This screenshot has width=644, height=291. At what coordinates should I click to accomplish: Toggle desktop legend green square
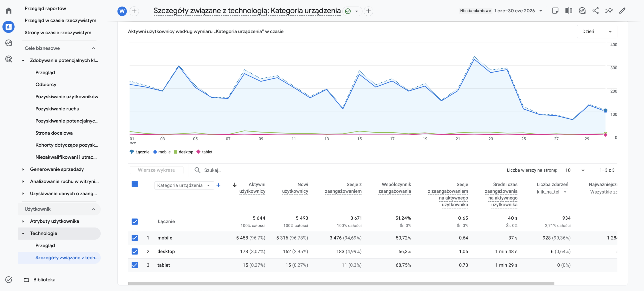coord(176,152)
